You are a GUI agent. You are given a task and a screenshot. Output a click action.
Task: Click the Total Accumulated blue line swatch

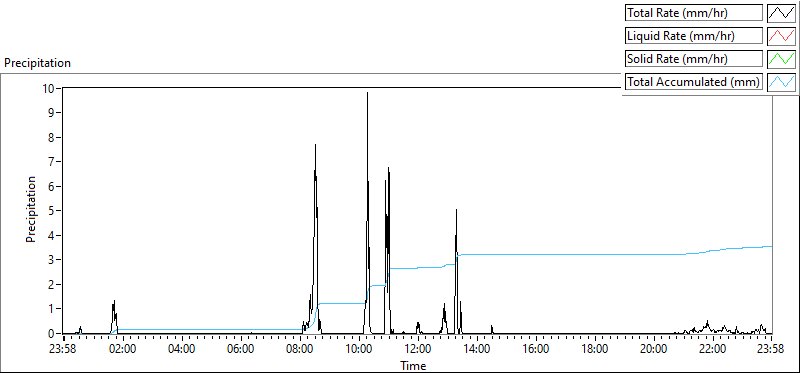click(782, 82)
